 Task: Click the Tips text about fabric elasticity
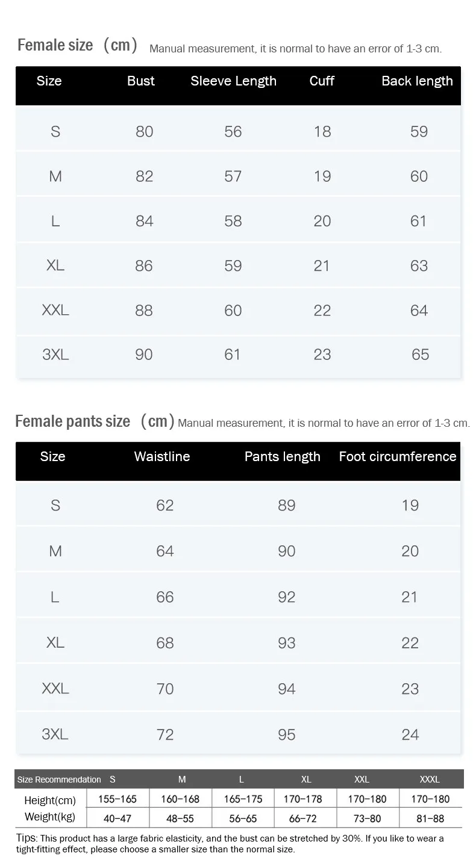[230, 844]
